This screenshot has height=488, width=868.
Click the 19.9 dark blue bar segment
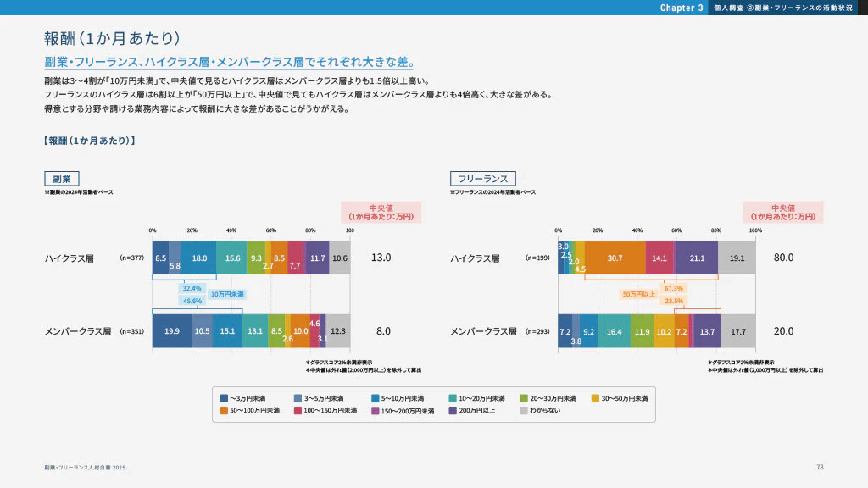pyautogui.click(x=172, y=331)
